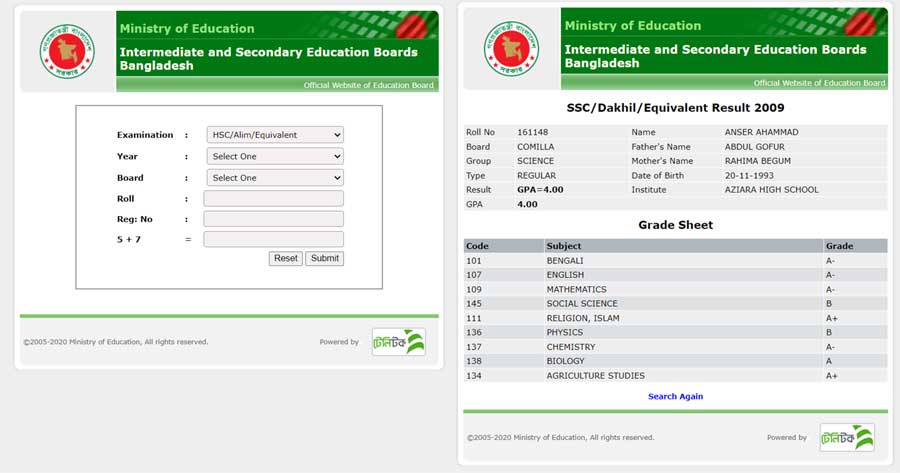Click the MATHEMATICS subject row
Image resolution: width=900 pixels, height=473 pixels.
pyautogui.click(x=676, y=289)
